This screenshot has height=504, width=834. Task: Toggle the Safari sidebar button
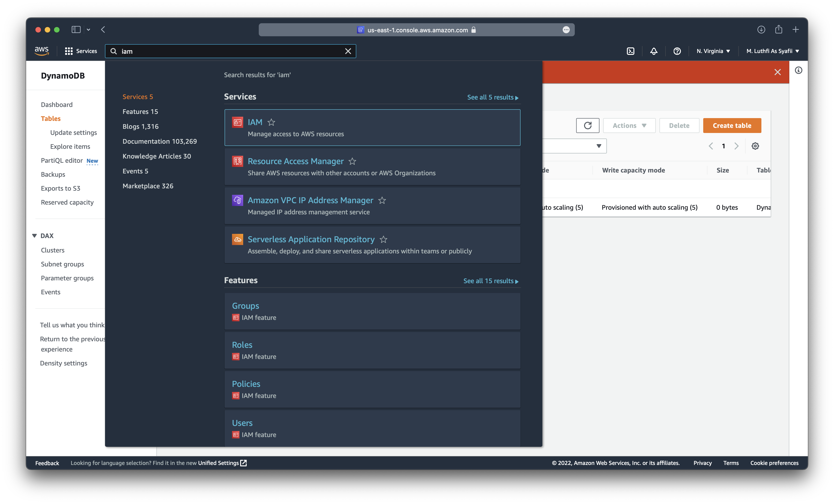click(x=76, y=30)
